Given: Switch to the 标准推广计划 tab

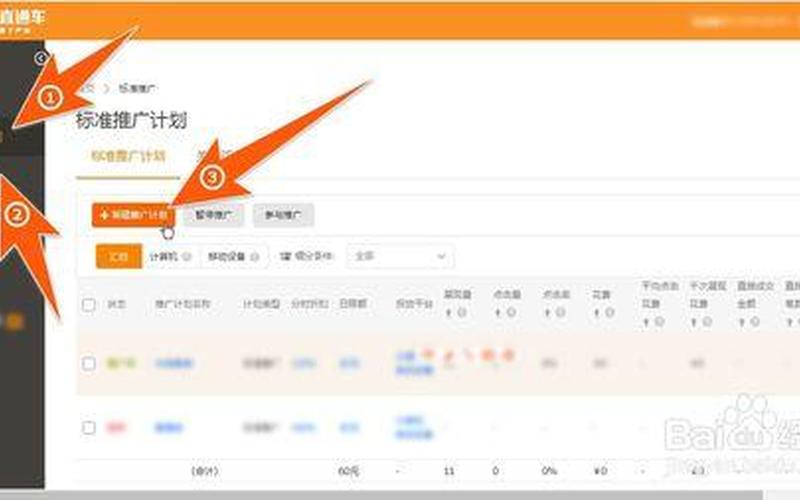Looking at the screenshot, I should click(128, 156).
